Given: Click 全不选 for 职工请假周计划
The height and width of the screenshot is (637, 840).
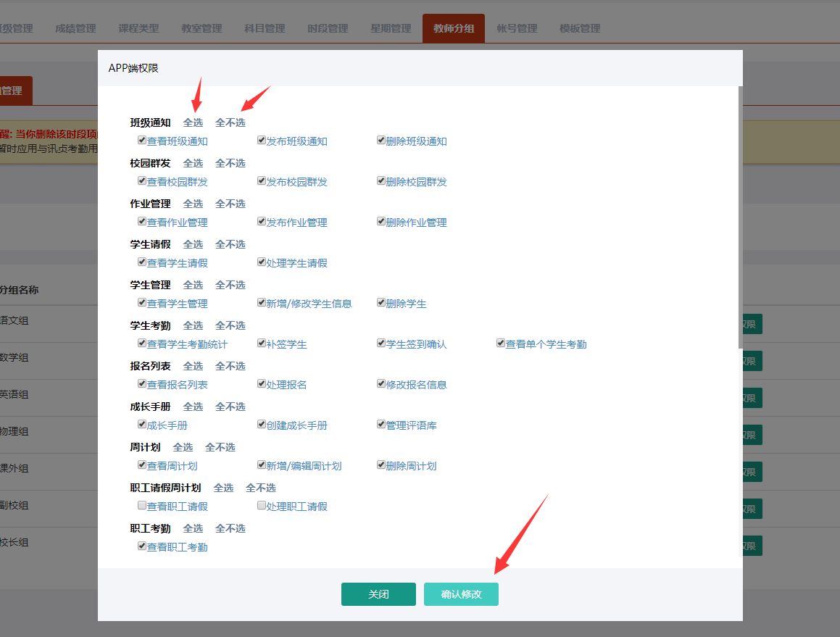Looking at the screenshot, I should coord(261,488).
